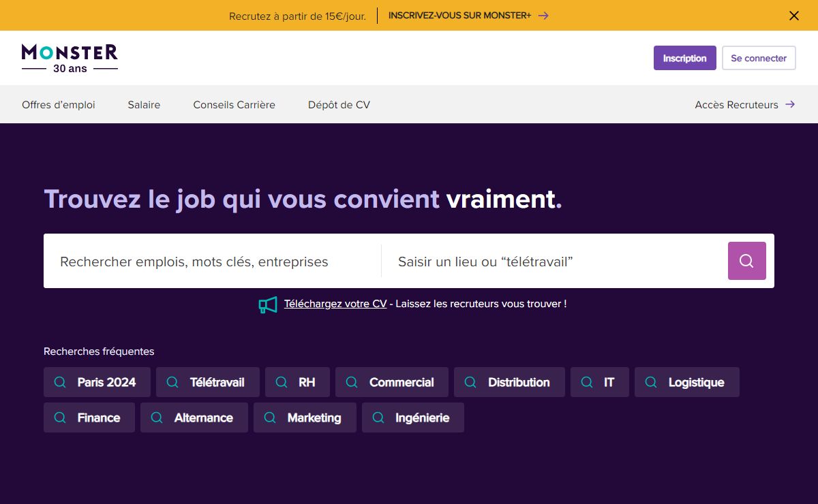
Task: Choose the IT search chip label
Action: point(609,382)
